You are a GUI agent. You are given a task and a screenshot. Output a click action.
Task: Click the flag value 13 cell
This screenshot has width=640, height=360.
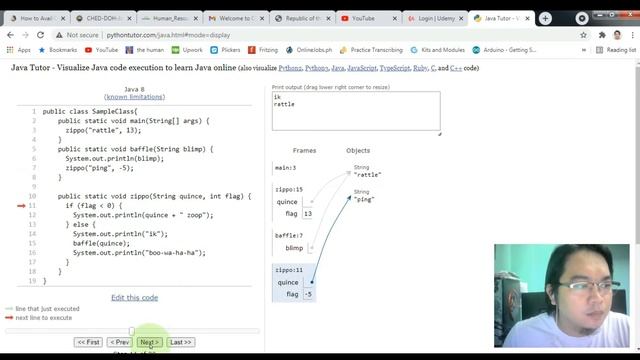[x=308, y=213]
